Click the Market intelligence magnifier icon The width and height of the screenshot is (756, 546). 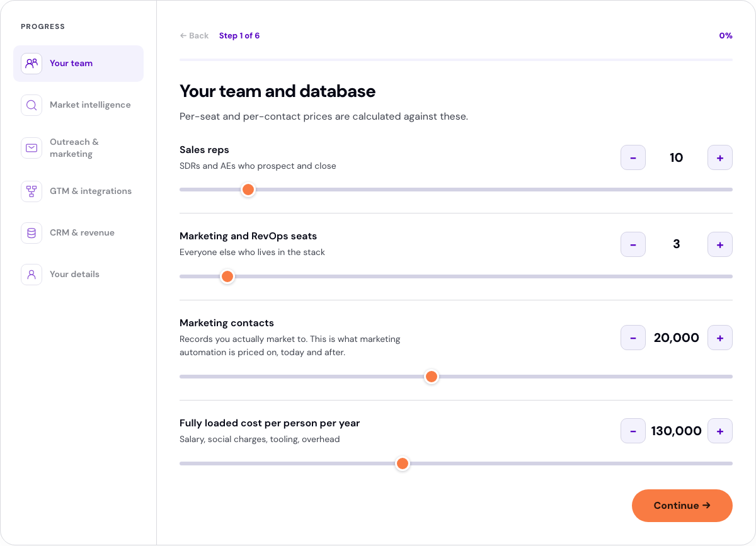(x=31, y=105)
